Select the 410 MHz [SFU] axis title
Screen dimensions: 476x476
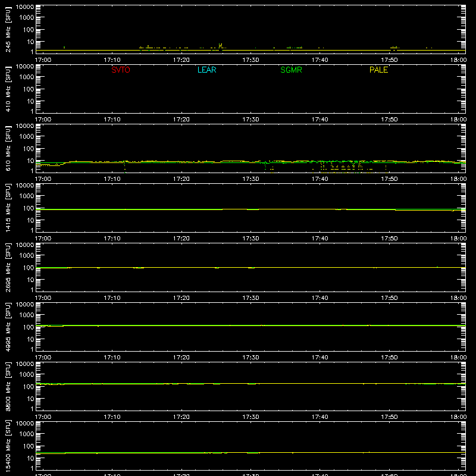click(8, 89)
